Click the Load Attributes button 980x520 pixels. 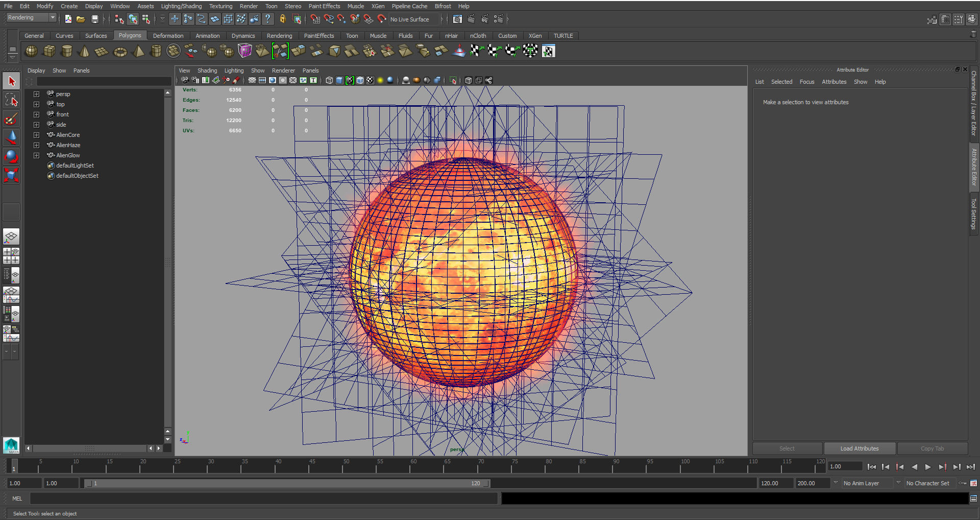click(x=860, y=448)
